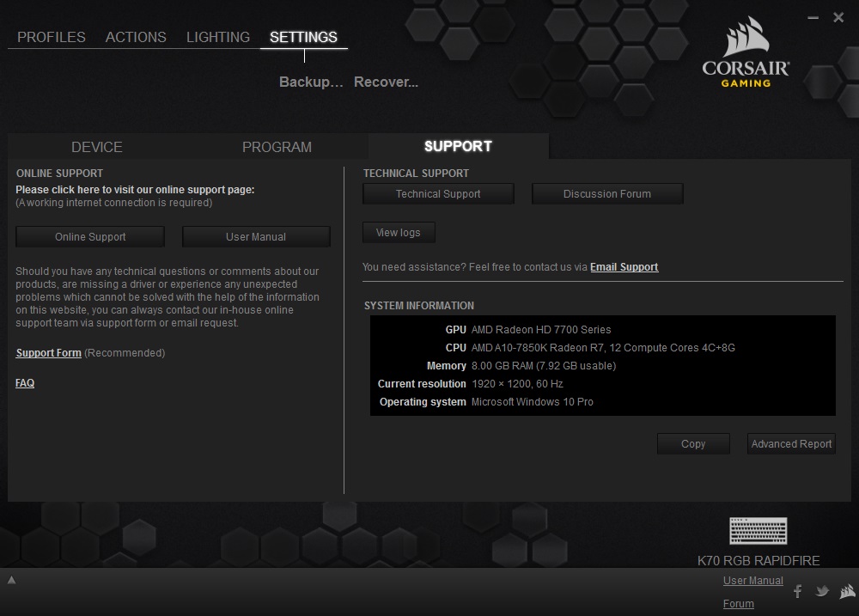Click the Microsoft Windows 10 Pro text
Image resolution: width=859 pixels, height=616 pixels.
pos(532,402)
